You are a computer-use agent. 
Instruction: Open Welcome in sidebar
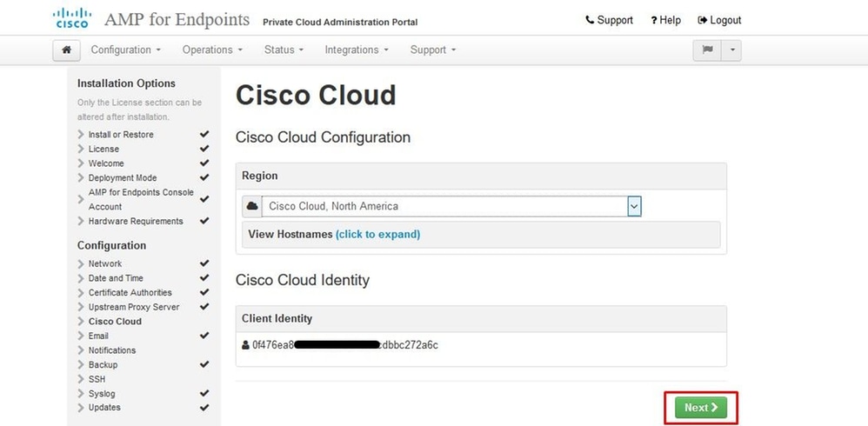point(106,163)
